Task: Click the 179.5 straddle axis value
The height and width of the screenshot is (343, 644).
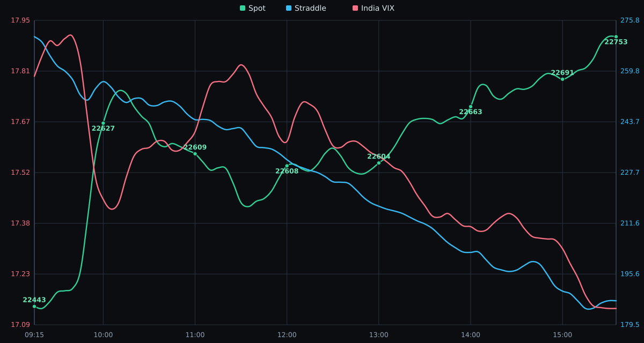Action: pyautogui.click(x=630, y=325)
